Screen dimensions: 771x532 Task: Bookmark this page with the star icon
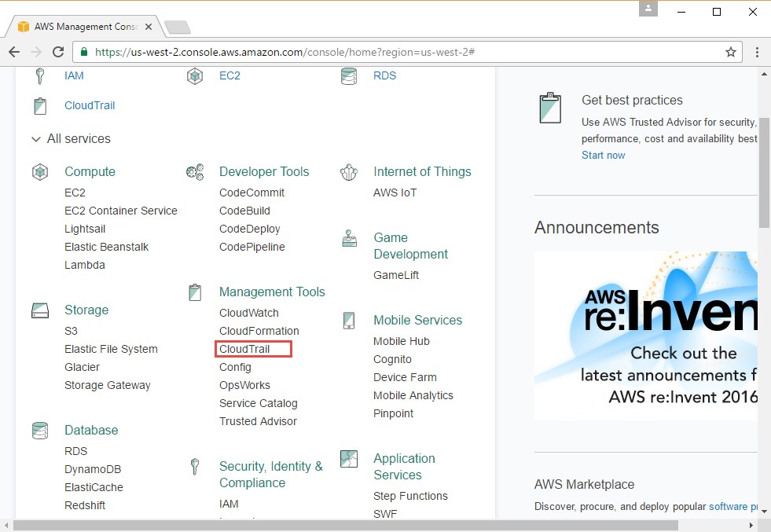(731, 52)
